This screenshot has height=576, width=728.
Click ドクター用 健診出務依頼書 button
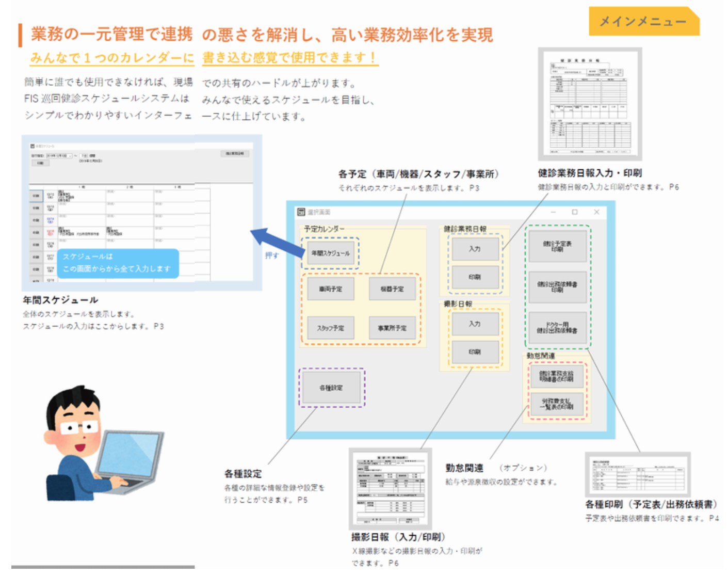click(557, 328)
